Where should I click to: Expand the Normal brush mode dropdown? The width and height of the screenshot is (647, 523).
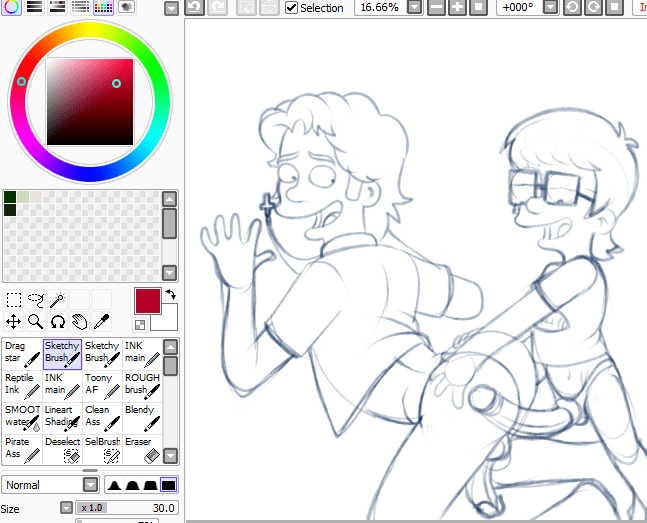pyautogui.click(x=91, y=485)
